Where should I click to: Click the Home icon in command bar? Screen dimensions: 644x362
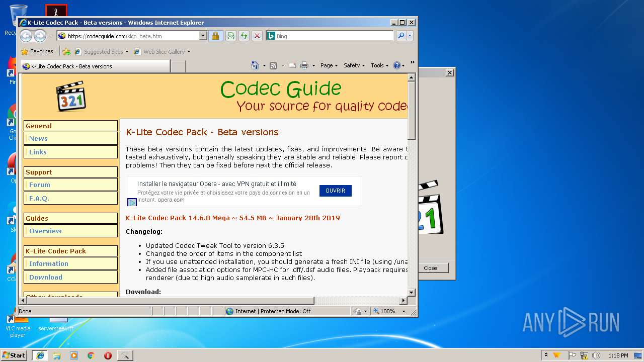click(255, 65)
